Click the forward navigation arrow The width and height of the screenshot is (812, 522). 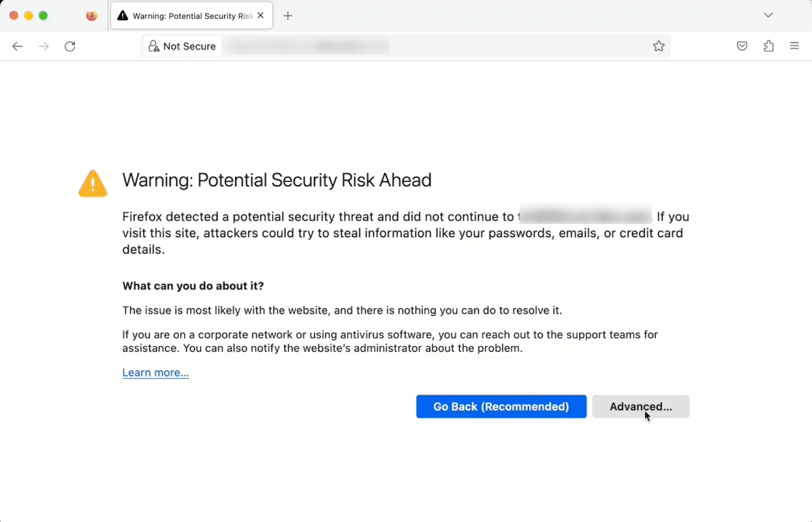click(44, 46)
